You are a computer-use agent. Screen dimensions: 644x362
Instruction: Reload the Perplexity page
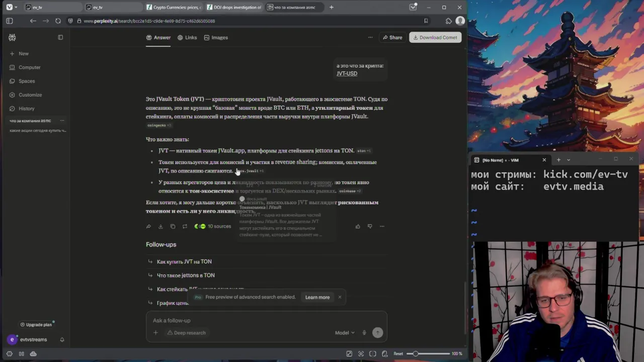pos(58,21)
